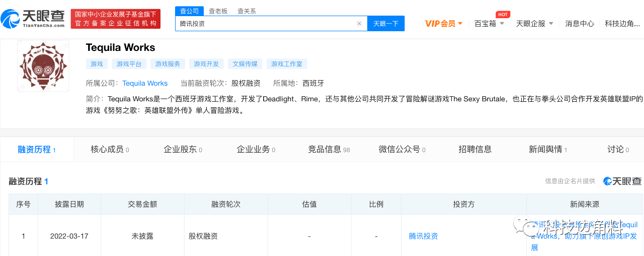Clear the search box with X icon
Viewport: 644px width, 256px height.
point(359,24)
